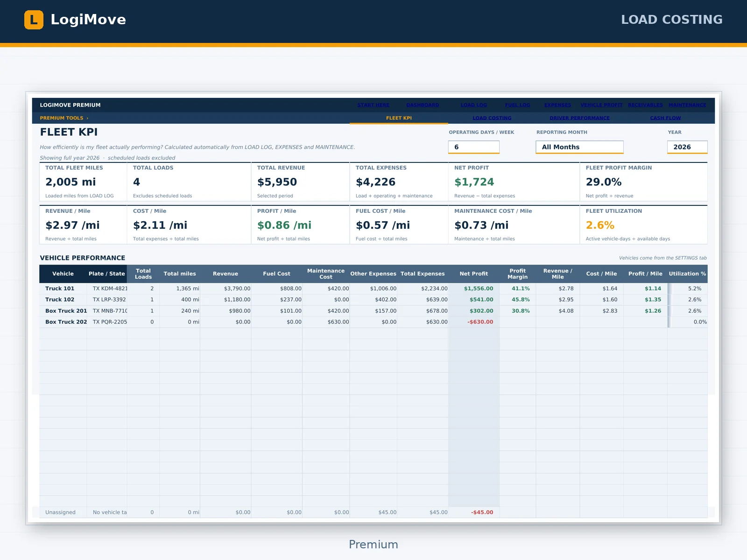Open the START HERE link
Screen dimensions: 747x560
(373, 105)
